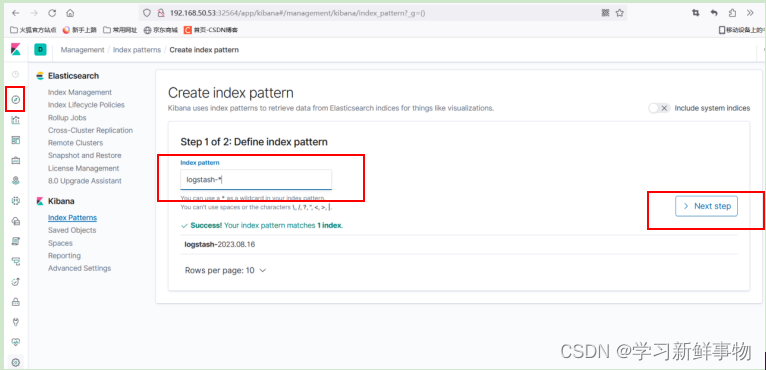
Task: Open the site security shield icon
Action: pos(146,13)
